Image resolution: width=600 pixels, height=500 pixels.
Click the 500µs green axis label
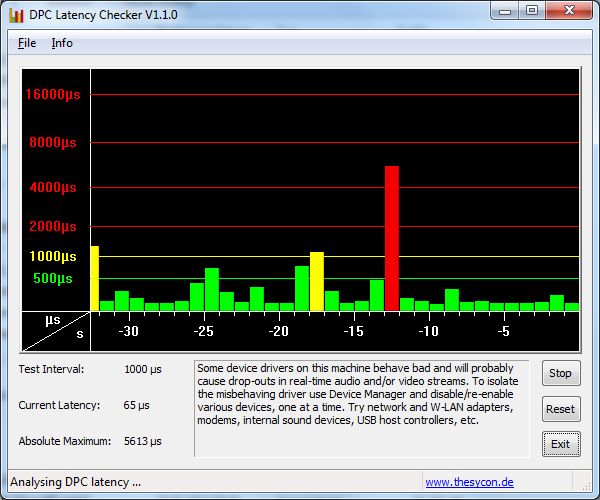click(53, 279)
